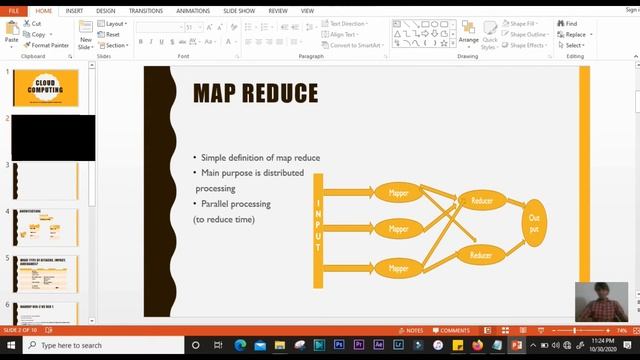Viewport: 640px width, 360px height.
Task: Open Photoshop from the taskbar
Action: pos(339,345)
